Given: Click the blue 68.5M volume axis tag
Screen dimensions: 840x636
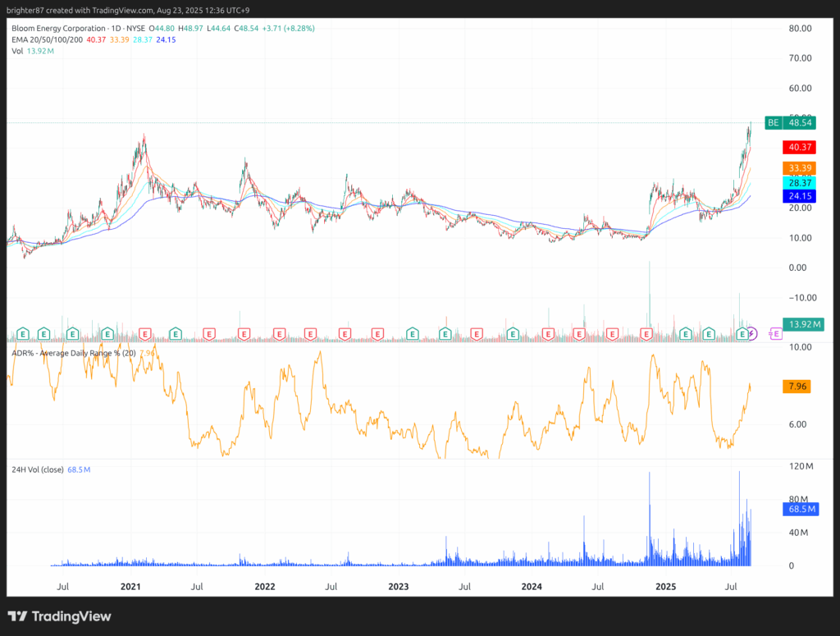Looking at the screenshot, I should [x=801, y=509].
